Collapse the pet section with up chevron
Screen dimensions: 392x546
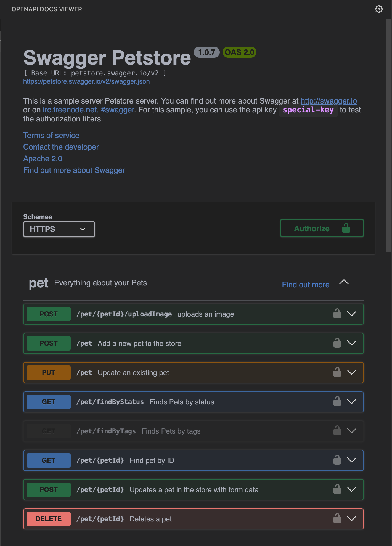344,282
